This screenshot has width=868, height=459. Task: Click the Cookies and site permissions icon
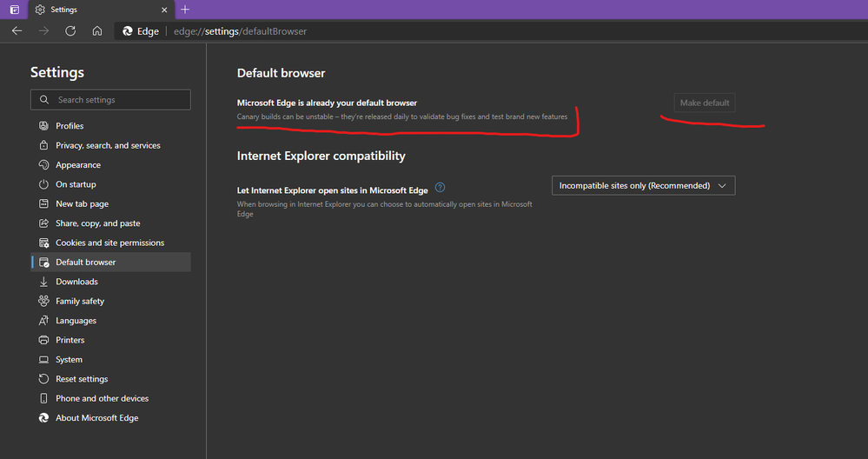[43, 243]
